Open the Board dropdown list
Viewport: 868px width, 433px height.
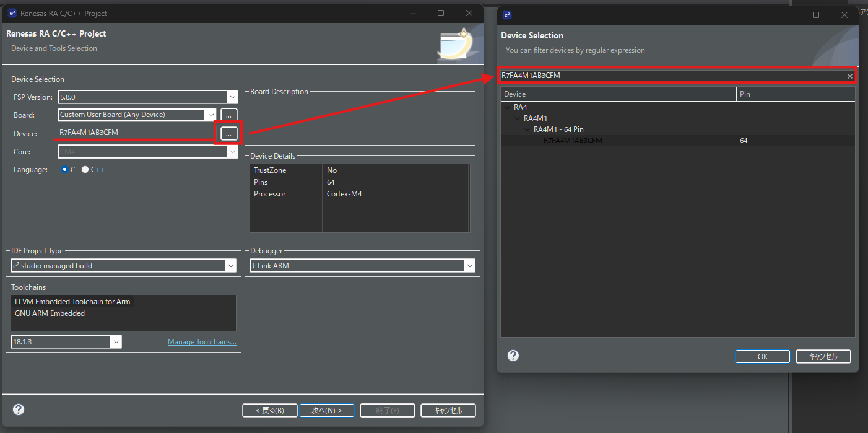(210, 115)
